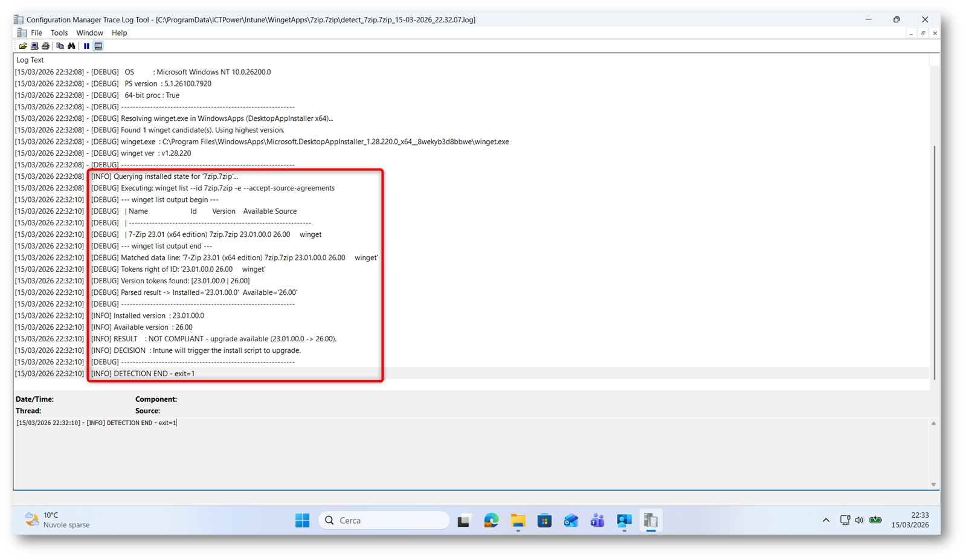Select the 'Resolving winget.exe in WindowsApps' line
The image size is (966, 560).
coord(471,118)
